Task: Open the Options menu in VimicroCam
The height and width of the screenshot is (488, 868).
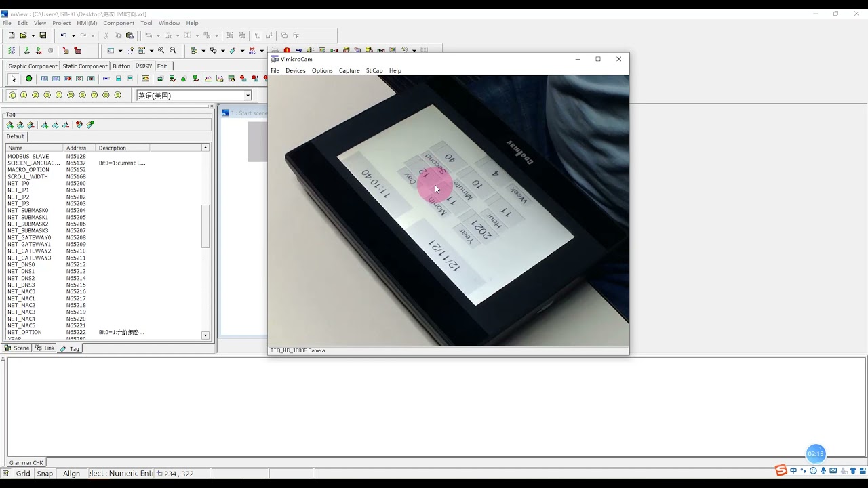Action: (322, 70)
